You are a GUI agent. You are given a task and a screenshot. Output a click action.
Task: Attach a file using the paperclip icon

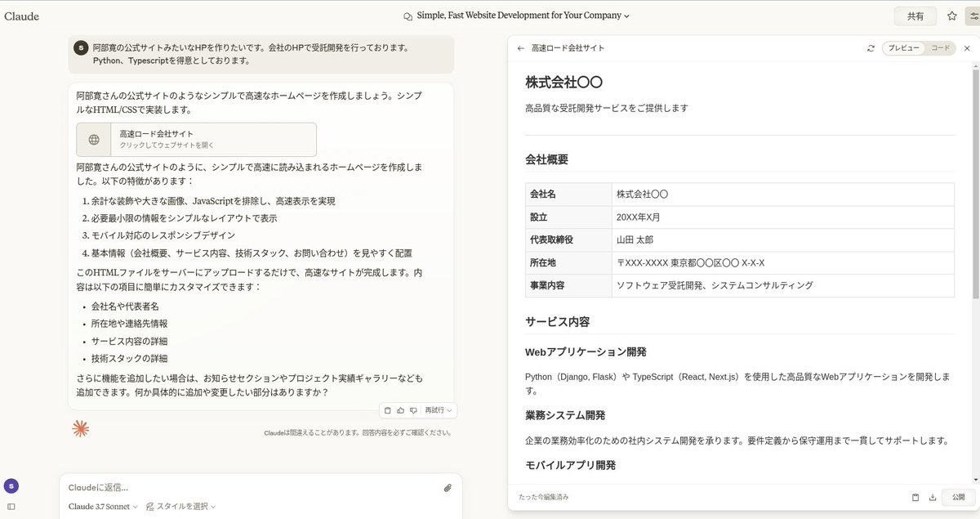click(447, 487)
